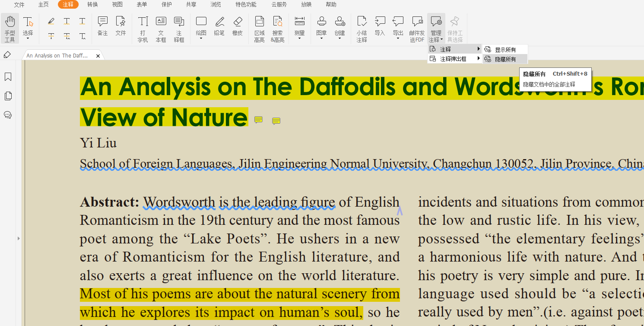The width and height of the screenshot is (644, 326).
Task: Select 隐藏所有 to hide all comments
Action: [x=505, y=59]
